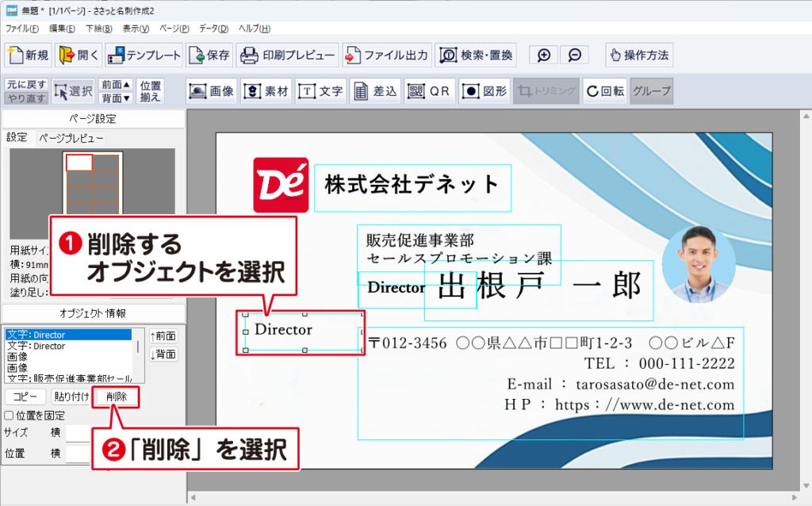Open 印刷プレビュー print preview
812x506 pixels.
[287, 55]
